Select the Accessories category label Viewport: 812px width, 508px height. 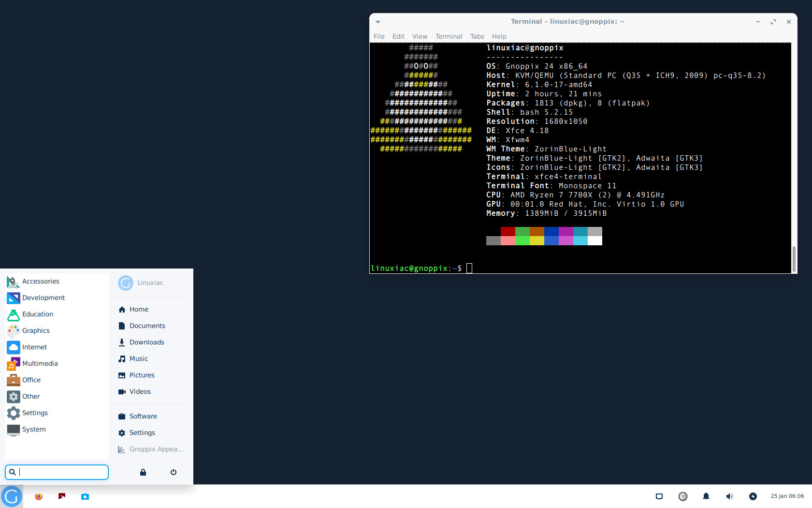(x=41, y=282)
